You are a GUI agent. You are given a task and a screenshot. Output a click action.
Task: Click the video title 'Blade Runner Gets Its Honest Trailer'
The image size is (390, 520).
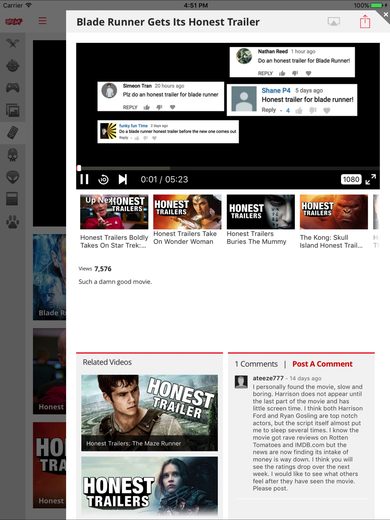pyautogui.click(x=168, y=22)
